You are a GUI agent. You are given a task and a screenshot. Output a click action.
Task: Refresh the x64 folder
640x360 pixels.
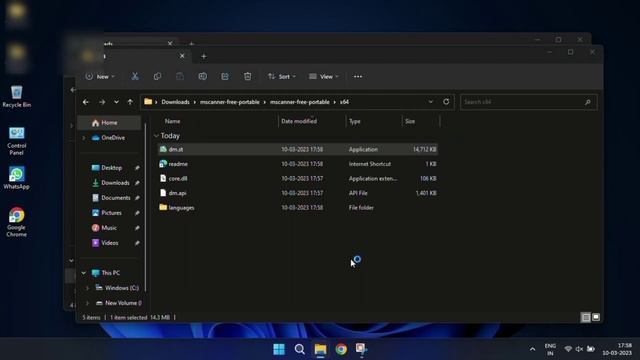(x=446, y=102)
